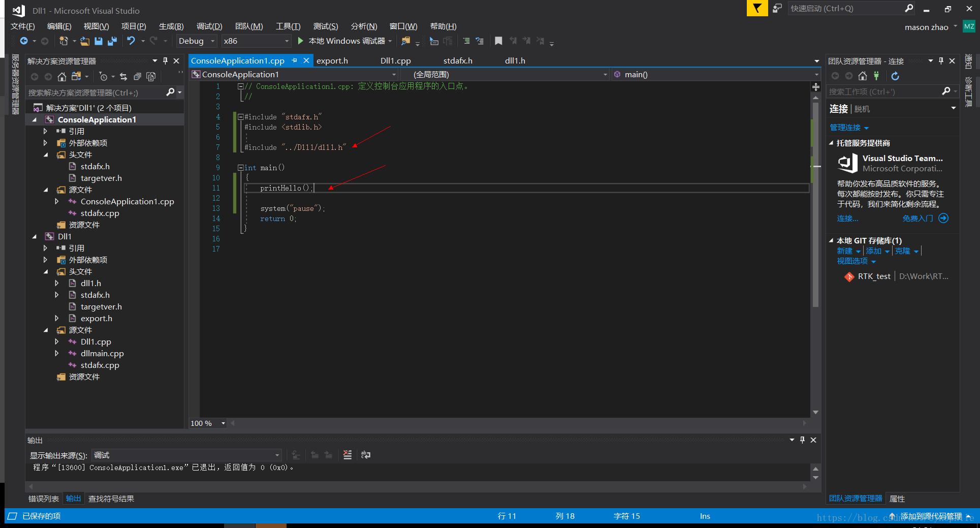Save the current file with disk icon
This screenshot has width=980, height=528.
pos(99,41)
